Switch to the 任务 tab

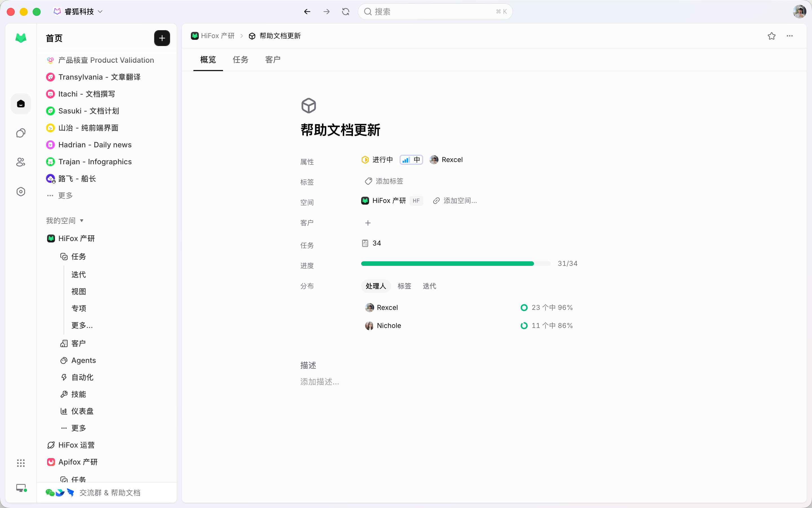[x=240, y=60]
